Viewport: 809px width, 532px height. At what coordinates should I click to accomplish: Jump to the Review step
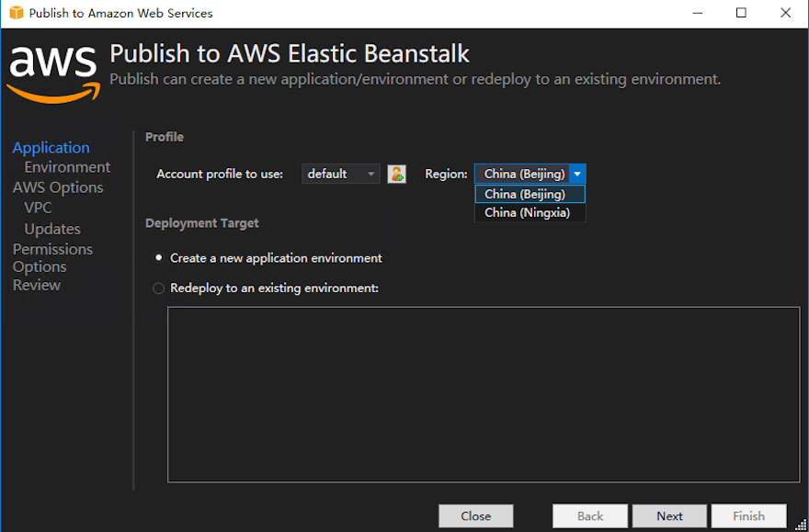coord(37,285)
